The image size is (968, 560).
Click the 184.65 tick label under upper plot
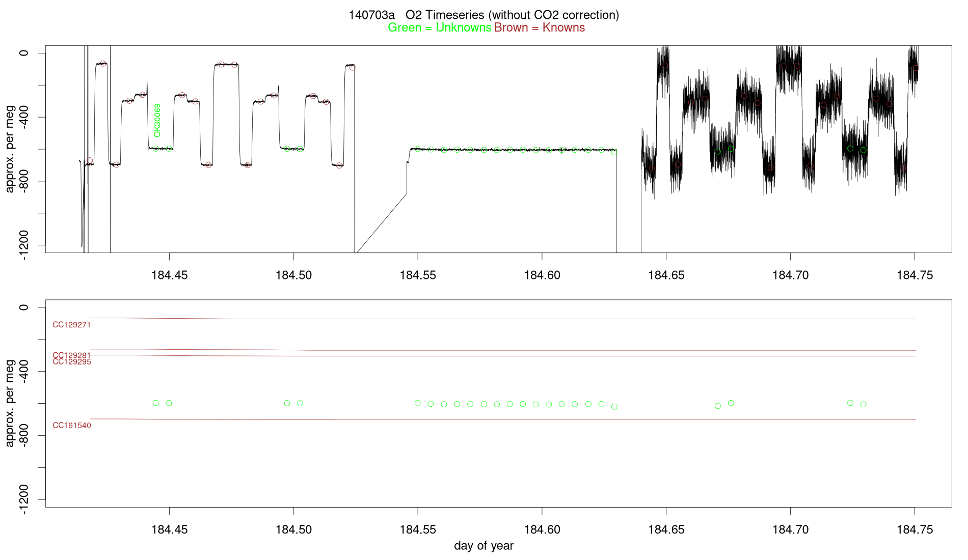666,275
